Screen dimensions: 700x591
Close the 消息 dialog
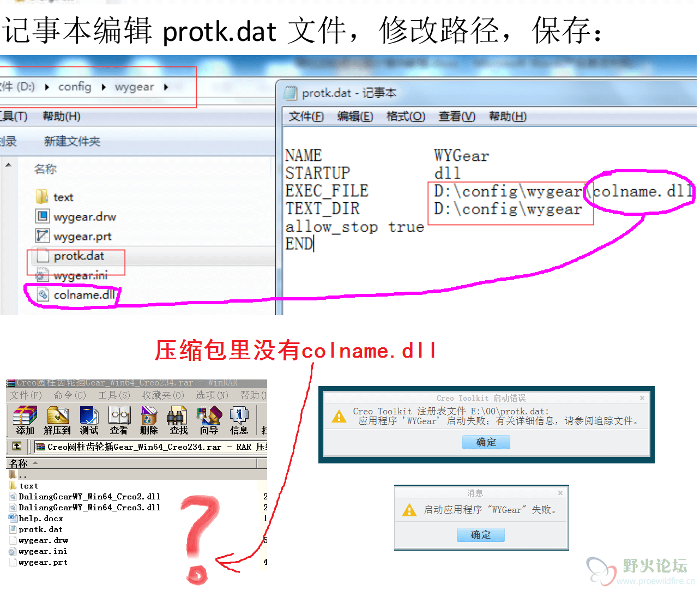[x=560, y=493]
